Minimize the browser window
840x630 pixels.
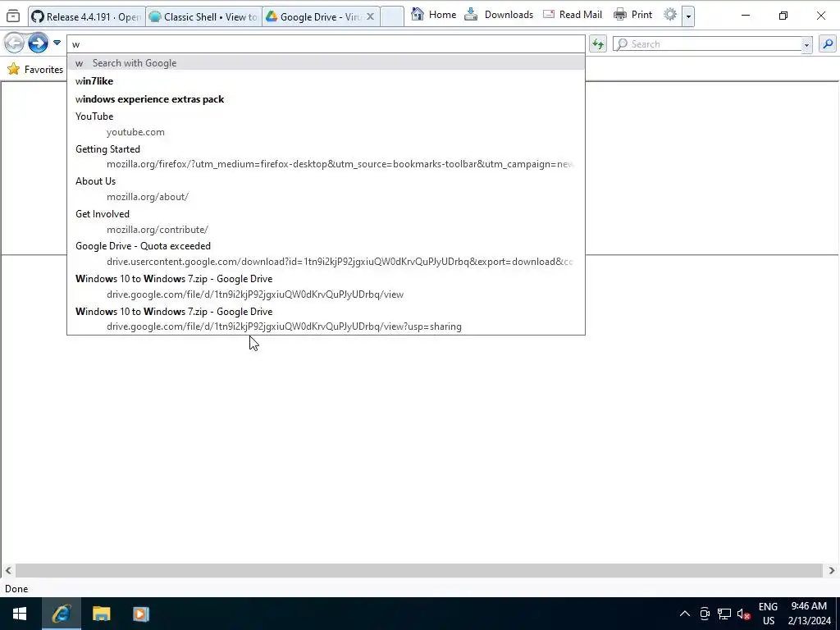coord(745,16)
